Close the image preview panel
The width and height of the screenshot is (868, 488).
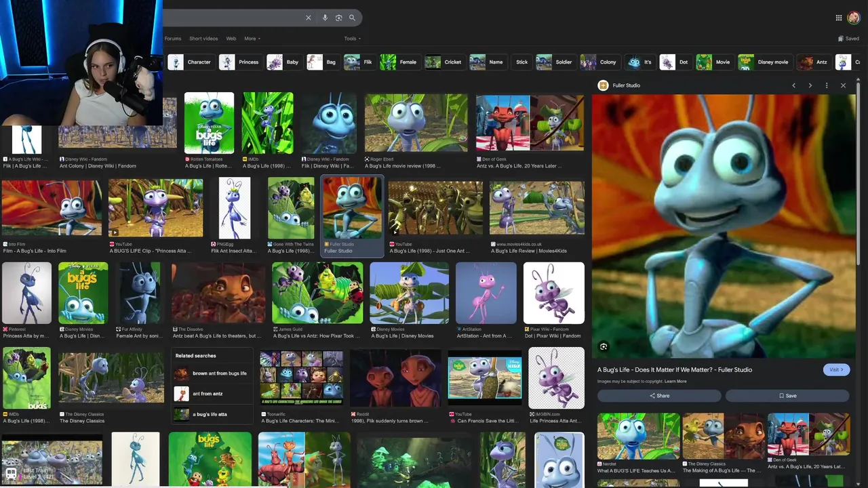843,85
